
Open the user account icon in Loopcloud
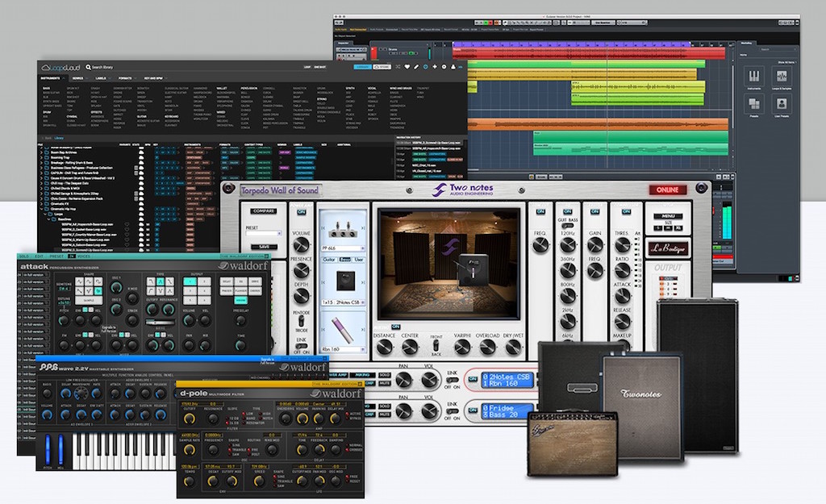[x=453, y=67]
